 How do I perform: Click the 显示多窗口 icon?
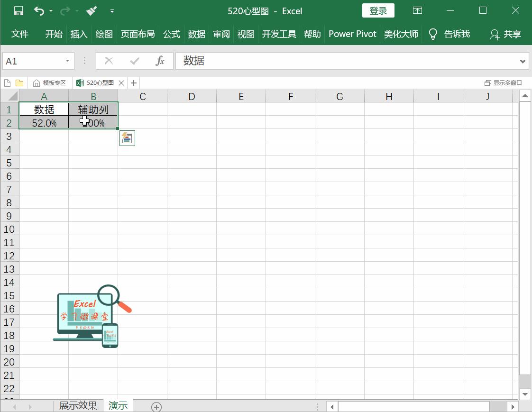[502, 82]
